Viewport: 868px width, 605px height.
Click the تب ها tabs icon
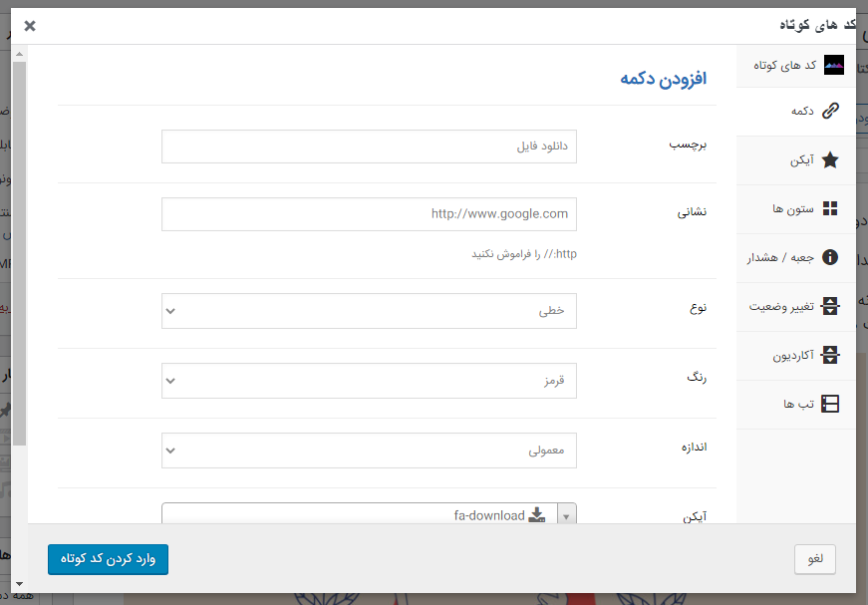[829, 404]
